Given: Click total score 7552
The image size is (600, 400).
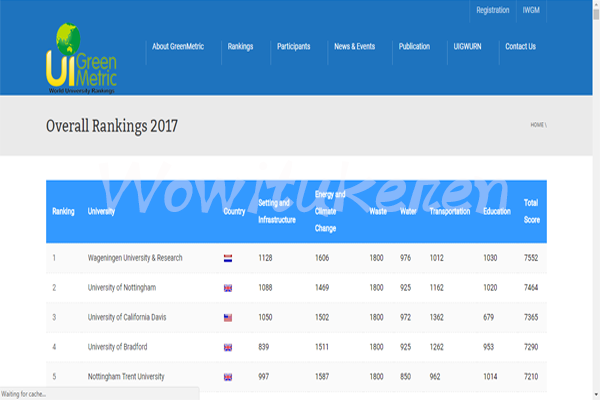Looking at the screenshot, I should coord(531,258).
